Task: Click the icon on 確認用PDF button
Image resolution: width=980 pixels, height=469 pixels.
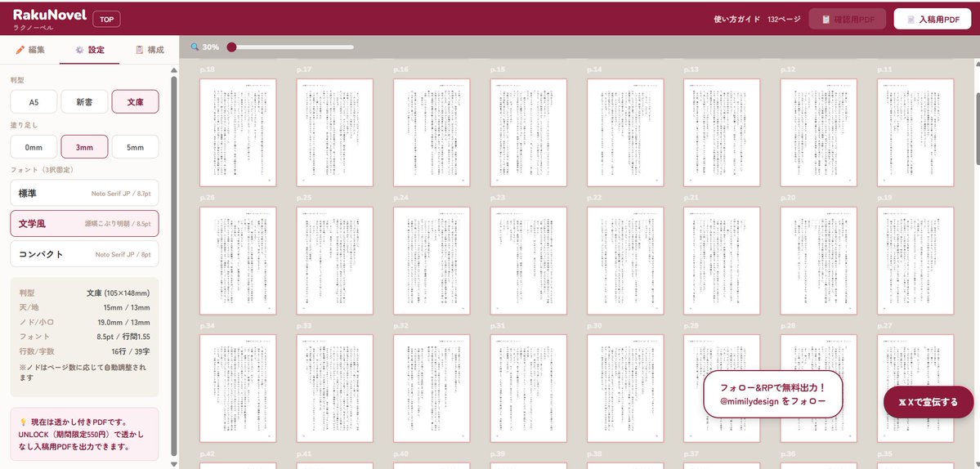Action: click(826, 20)
